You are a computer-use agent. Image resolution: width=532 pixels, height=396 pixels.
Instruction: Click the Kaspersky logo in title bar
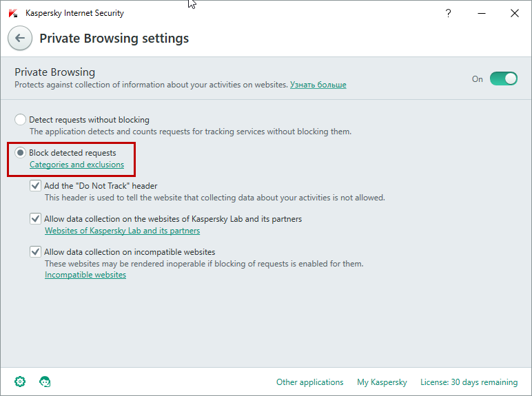pyautogui.click(x=13, y=14)
